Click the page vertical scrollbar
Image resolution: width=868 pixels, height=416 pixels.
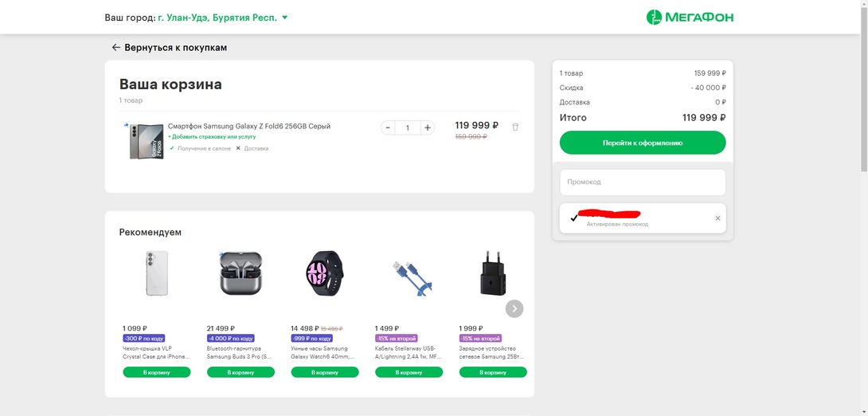pyautogui.click(x=863, y=88)
